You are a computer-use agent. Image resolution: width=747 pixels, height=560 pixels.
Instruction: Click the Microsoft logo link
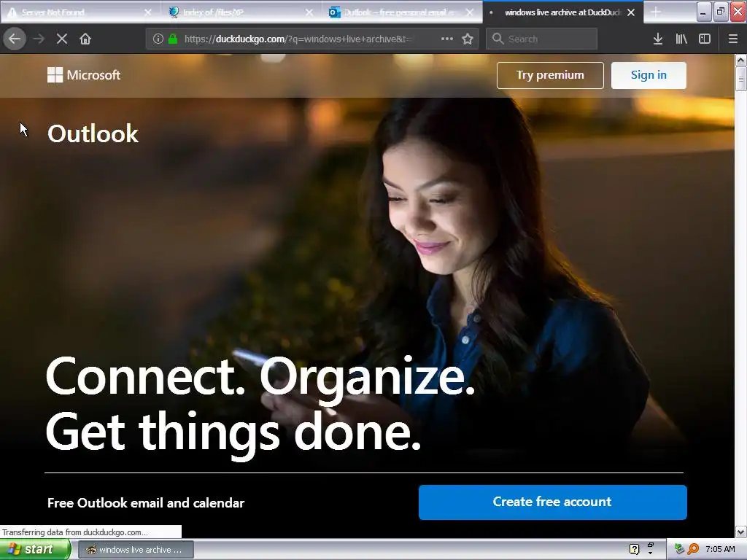[x=84, y=75]
